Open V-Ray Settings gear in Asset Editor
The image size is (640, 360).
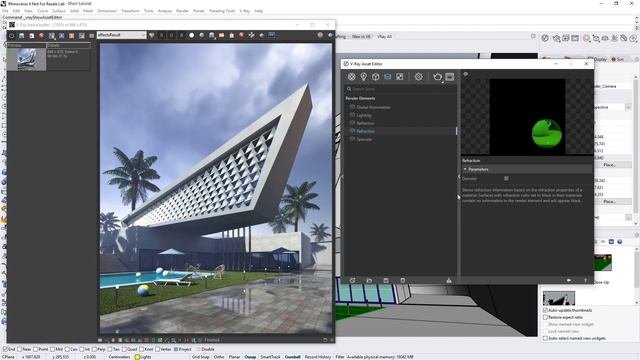coord(418,77)
